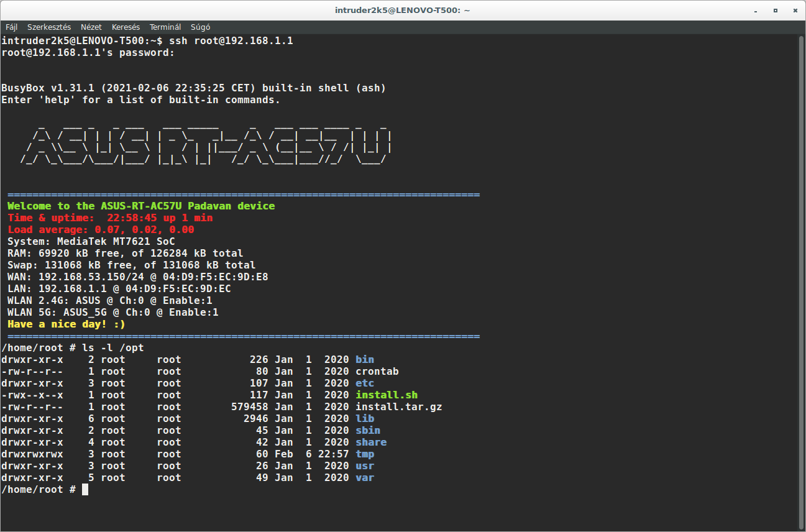Click the 'Load average' line
Image resolution: width=806 pixels, height=532 pixels.
point(101,229)
